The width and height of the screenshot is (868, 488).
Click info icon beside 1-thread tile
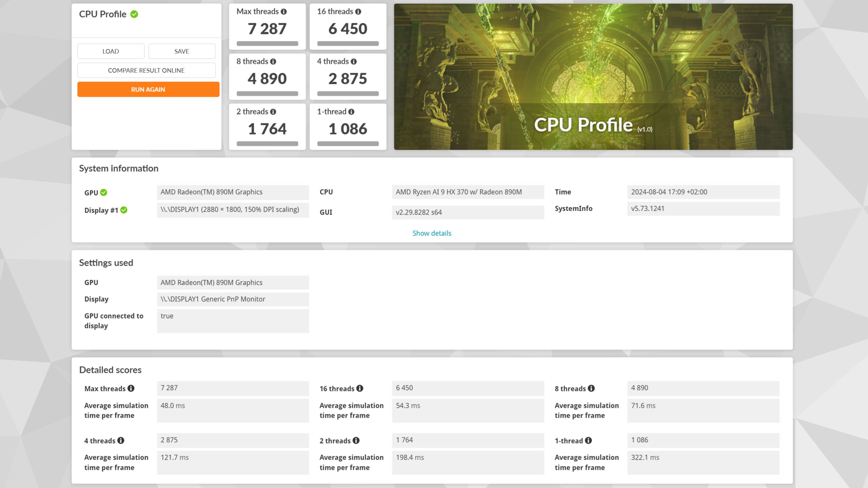click(x=351, y=112)
